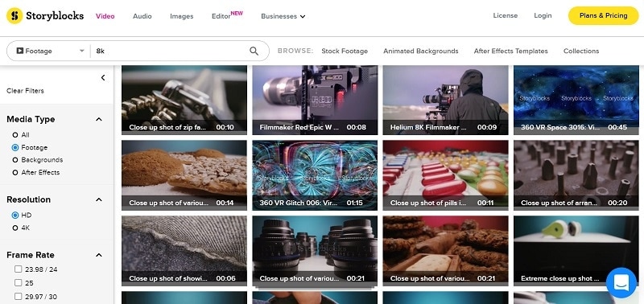Open the 00:06 denim fabric close up thumbnail
Image resolution: width=644 pixels, height=304 pixels.
click(184, 251)
